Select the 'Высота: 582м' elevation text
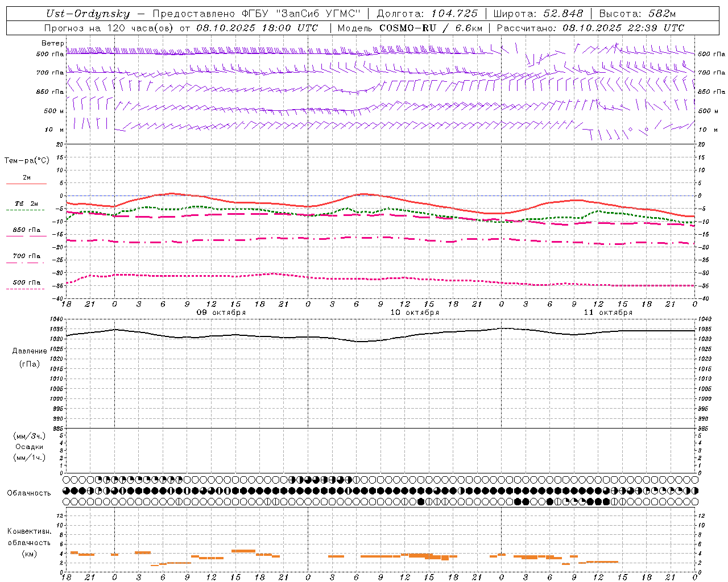The height and width of the screenshot is (582, 728). click(638, 14)
